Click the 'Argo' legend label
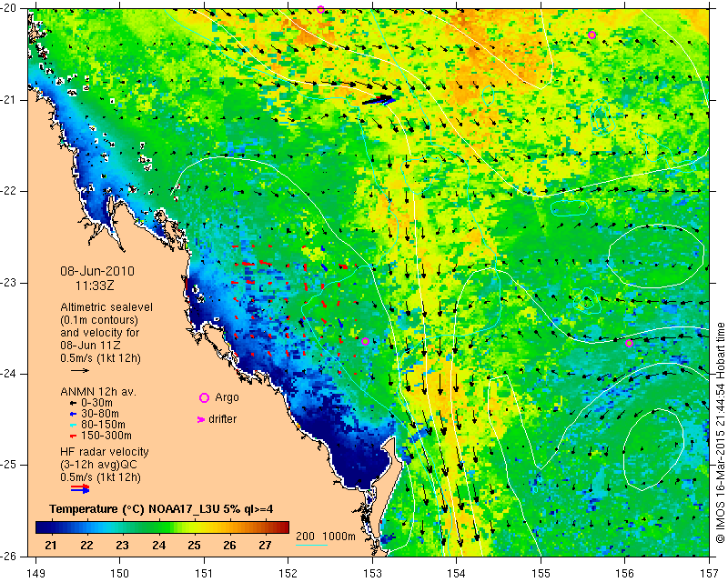Screen dimensions: 728x582 [227, 397]
